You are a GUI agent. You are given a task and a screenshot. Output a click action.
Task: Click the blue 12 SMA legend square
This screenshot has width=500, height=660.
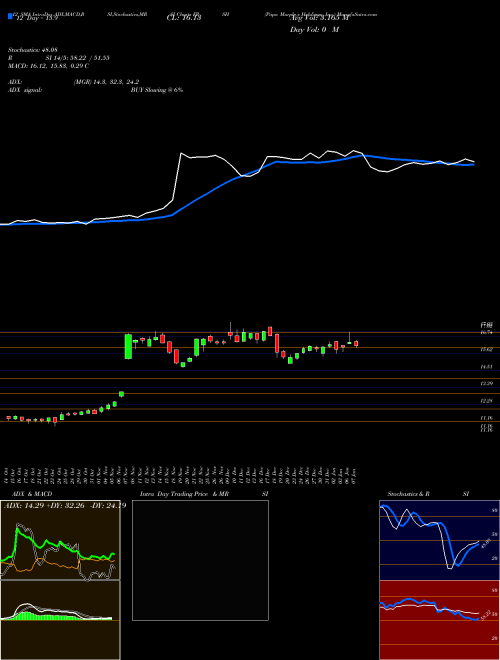11,17
